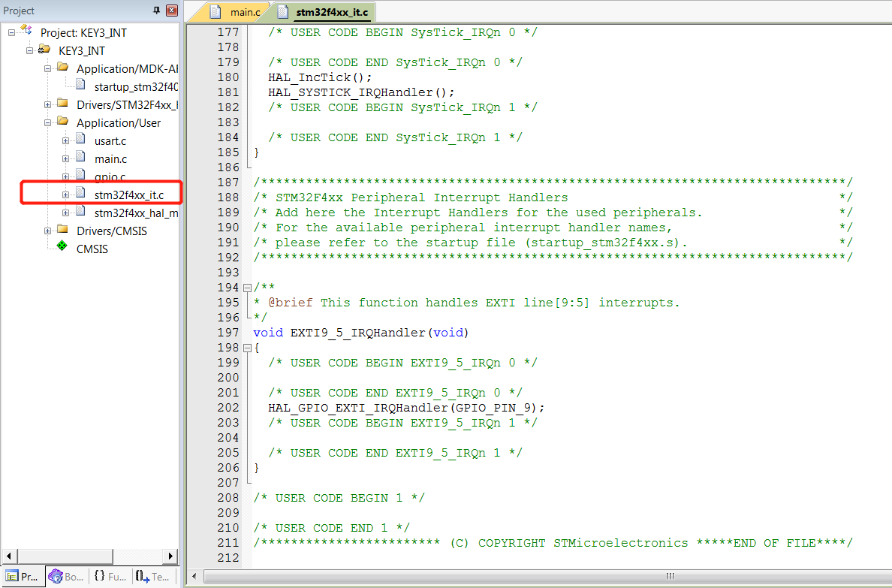Pin the Project panel with pushpin icon
The image size is (892, 588).
[157, 11]
